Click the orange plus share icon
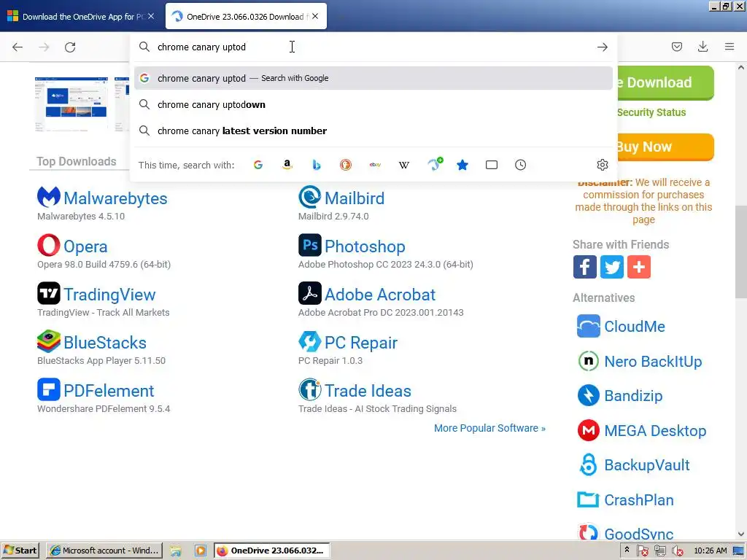Screen dimensions: 747x560 pyautogui.click(x=639, y=267)
